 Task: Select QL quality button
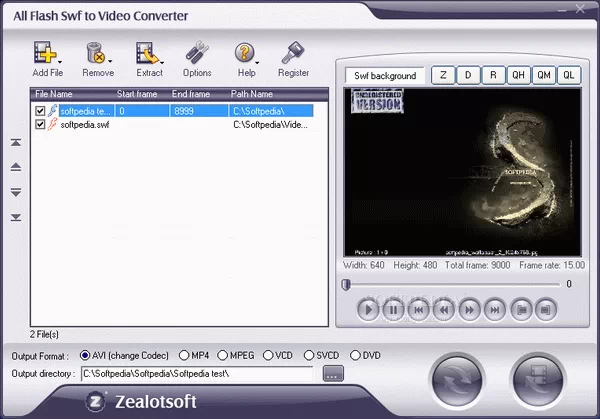coord(569,75)
